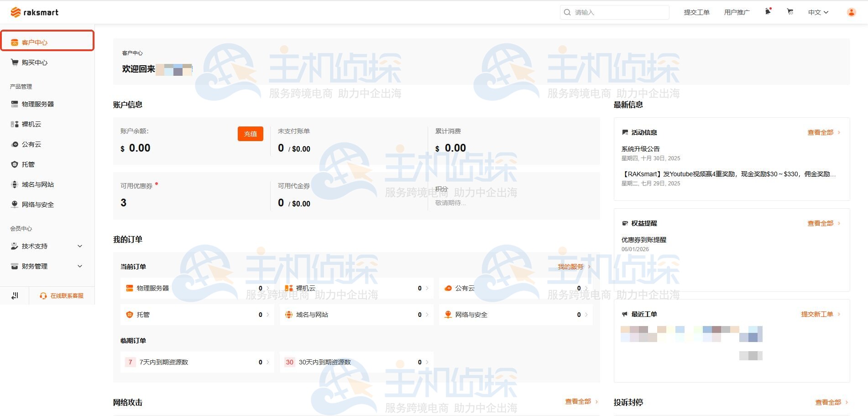Open the 中文 language dropdown
This screenshot has width=868, height=416.
point(817,12)
